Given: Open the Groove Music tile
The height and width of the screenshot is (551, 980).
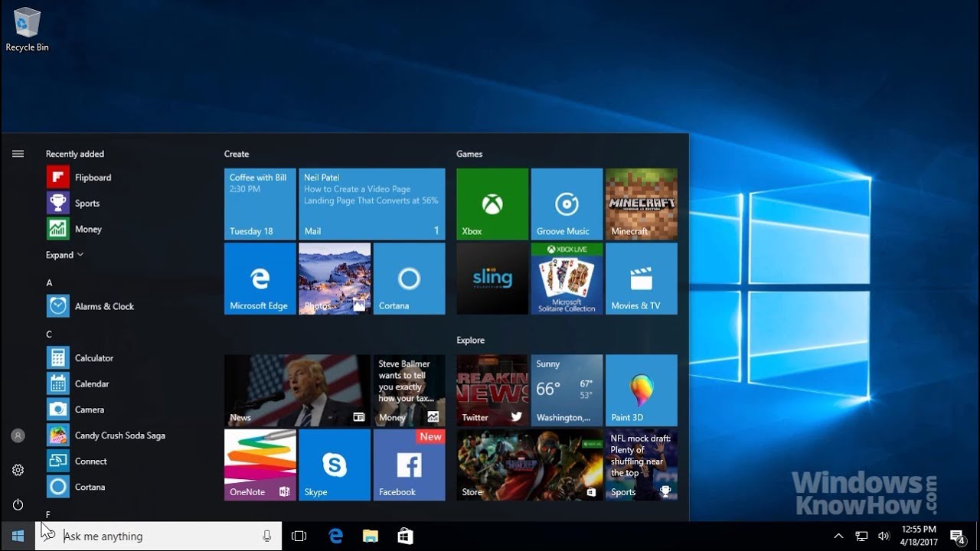Looking at the screenshot, I should coord(567,204).
